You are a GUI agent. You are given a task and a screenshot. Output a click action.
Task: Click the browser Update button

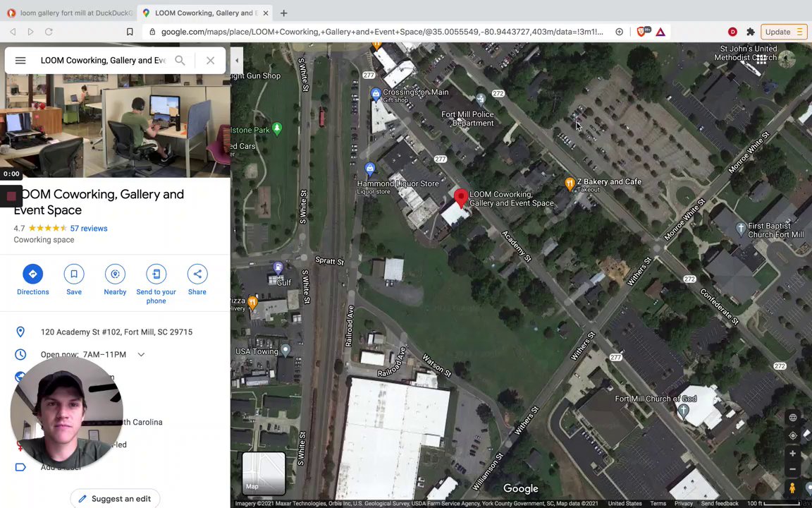point(784,32)
